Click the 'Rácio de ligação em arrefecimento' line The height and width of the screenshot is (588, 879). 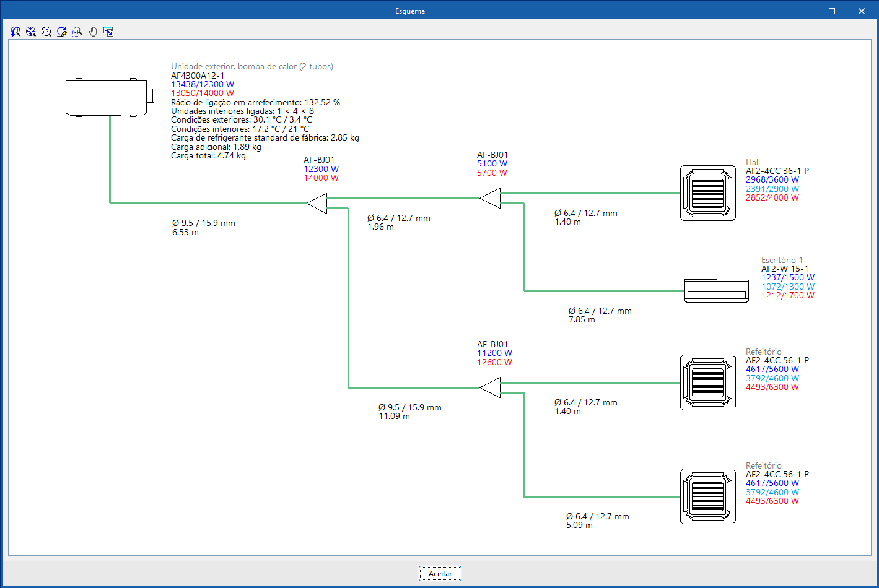pyautogui.click(x=255, y=102)
